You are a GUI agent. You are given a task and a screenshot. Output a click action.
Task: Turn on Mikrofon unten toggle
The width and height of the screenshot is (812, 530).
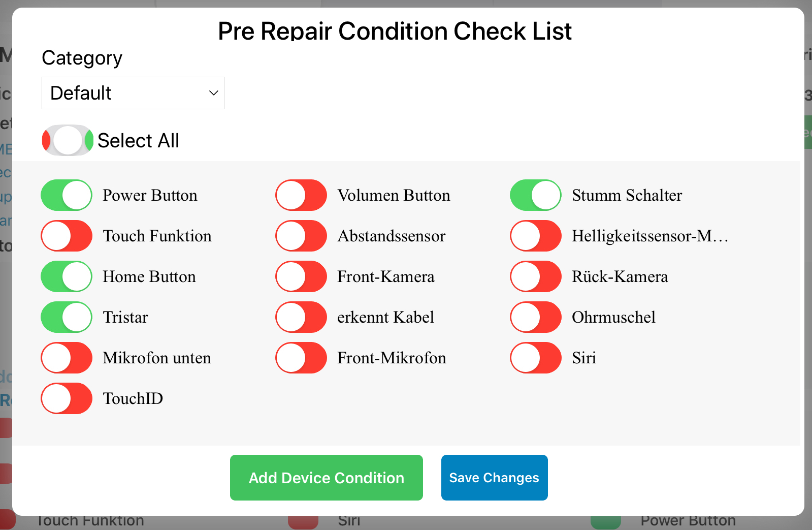click(x=67, y=358)
